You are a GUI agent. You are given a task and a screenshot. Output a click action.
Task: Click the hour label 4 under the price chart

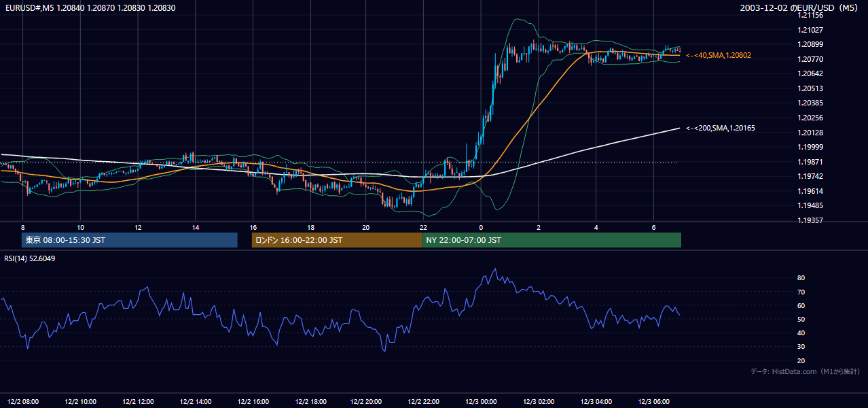pyautogui.click(x=596, y=227)
